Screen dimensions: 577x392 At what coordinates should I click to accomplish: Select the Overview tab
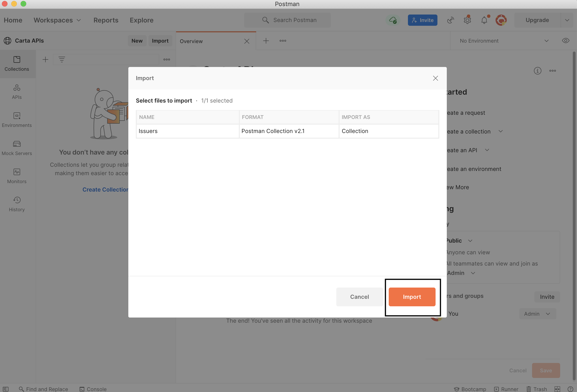(x=216, y=41)
